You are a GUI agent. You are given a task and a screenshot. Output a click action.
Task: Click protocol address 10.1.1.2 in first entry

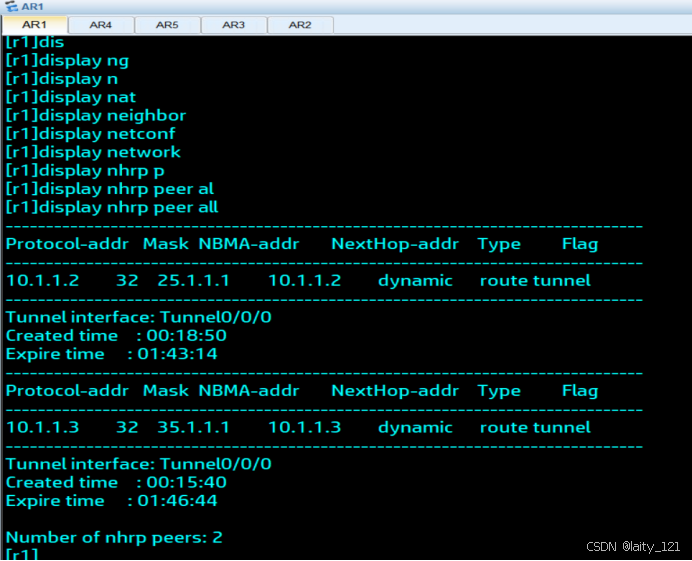43,281
